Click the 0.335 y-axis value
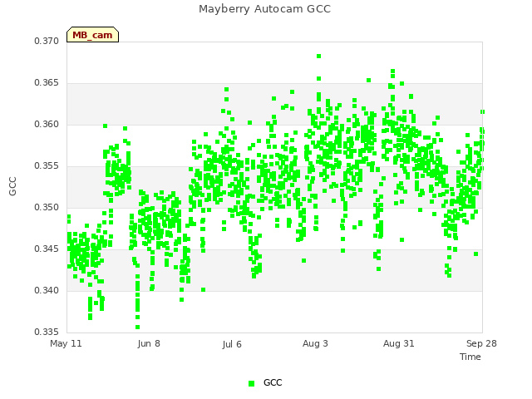 47,332
